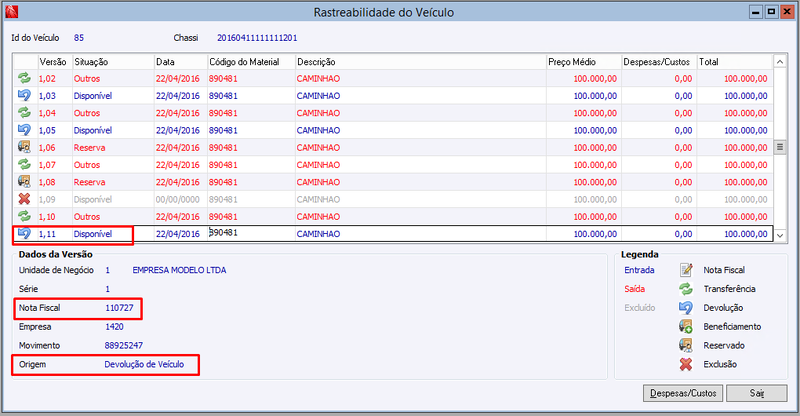
Task: Click the grid scroll down arrow
Action: [780, 235]
